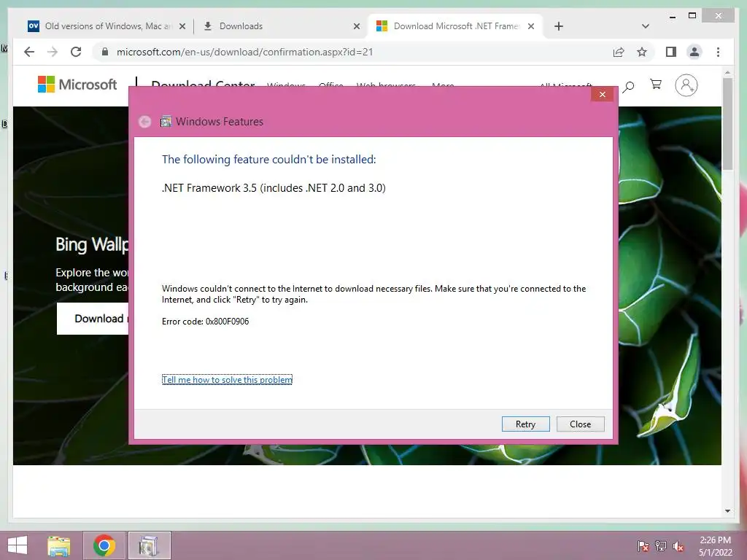Click the Microsoft logo
This screenshot has height=560, width=747.
pos(77,85)
